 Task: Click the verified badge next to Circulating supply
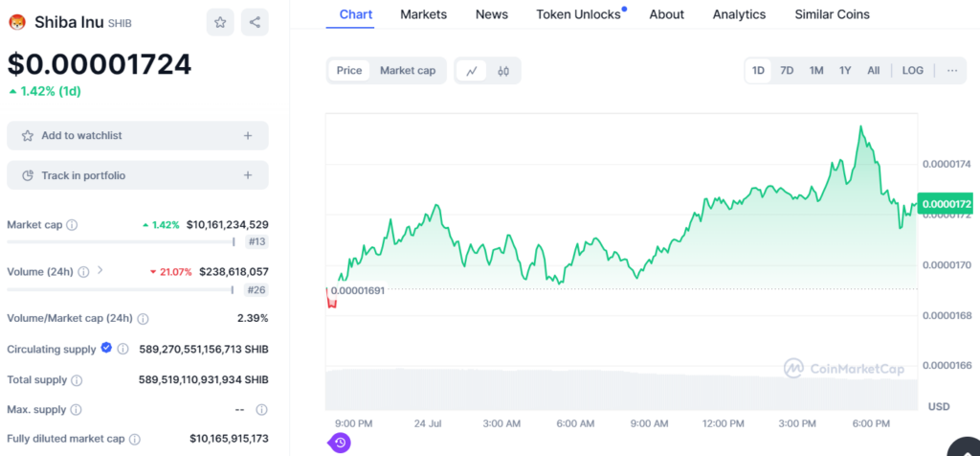tap(106, 348)
